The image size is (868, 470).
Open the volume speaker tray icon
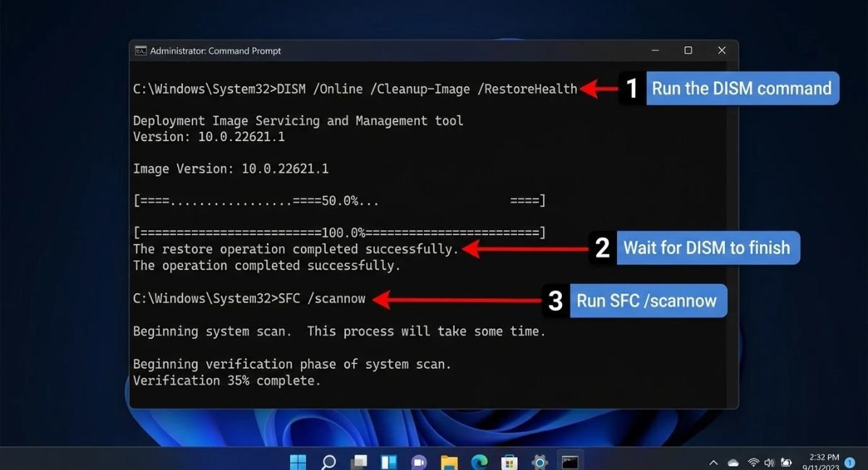click(x=769, y=462)
